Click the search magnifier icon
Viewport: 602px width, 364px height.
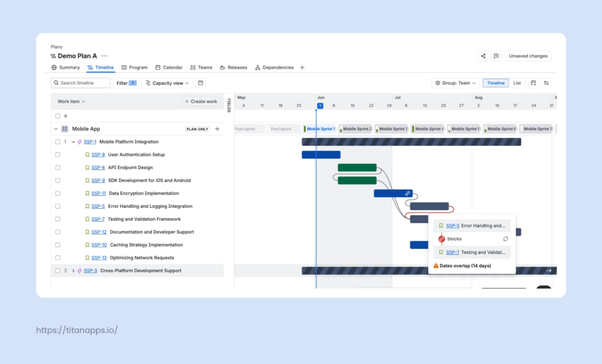coord(56,83)
